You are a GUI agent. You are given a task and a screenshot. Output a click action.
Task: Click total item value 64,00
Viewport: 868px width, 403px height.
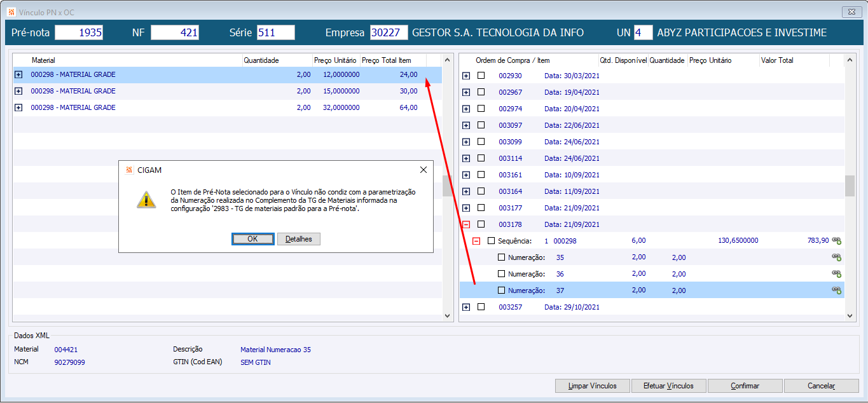coord(408,107)
